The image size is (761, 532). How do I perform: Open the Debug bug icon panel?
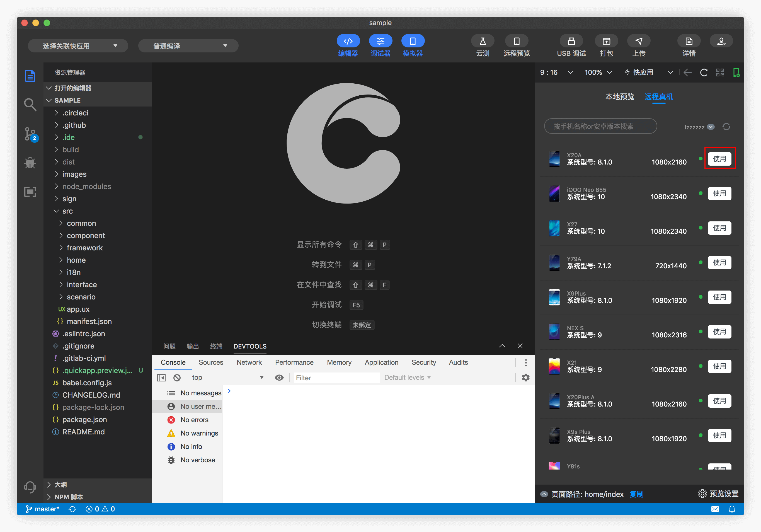(x=30, y=163)
